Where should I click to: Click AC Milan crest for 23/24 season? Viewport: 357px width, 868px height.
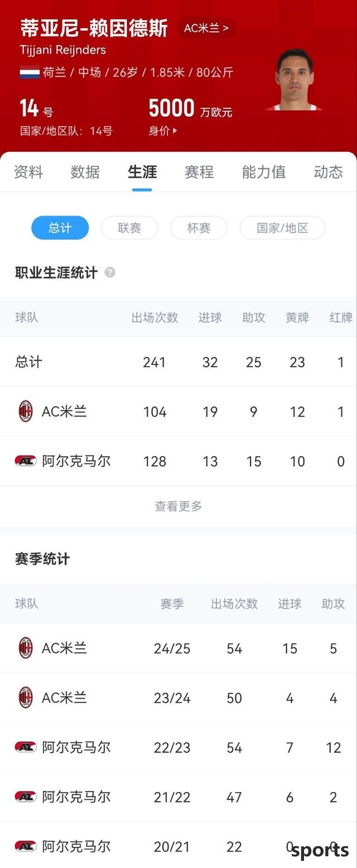coord(26,698)
